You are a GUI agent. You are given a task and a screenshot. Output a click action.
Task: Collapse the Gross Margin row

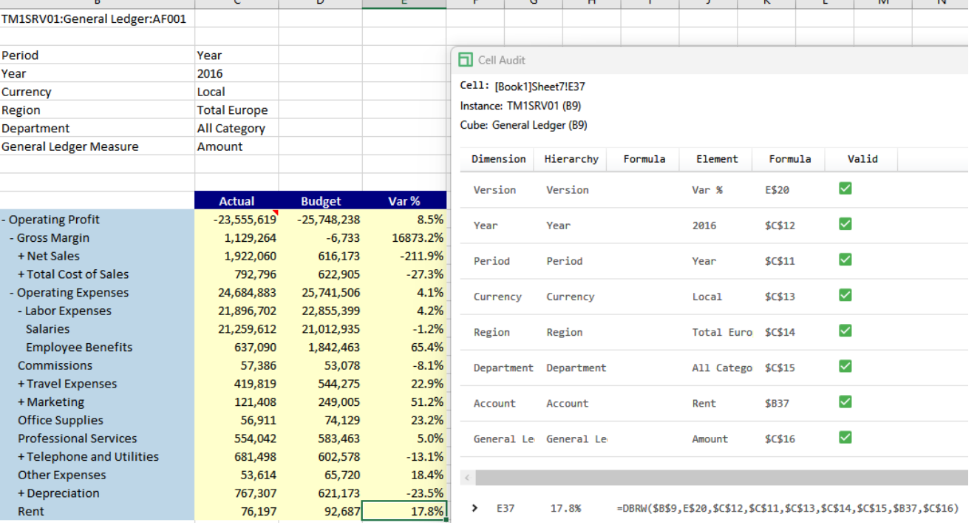[12, 238]
